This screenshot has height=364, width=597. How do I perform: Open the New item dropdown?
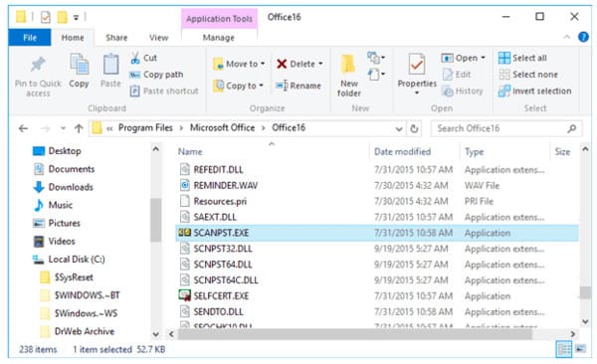coord(375,58)
